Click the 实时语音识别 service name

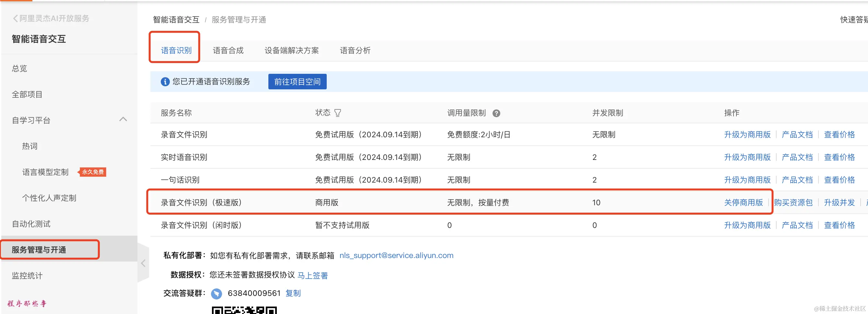184,157
